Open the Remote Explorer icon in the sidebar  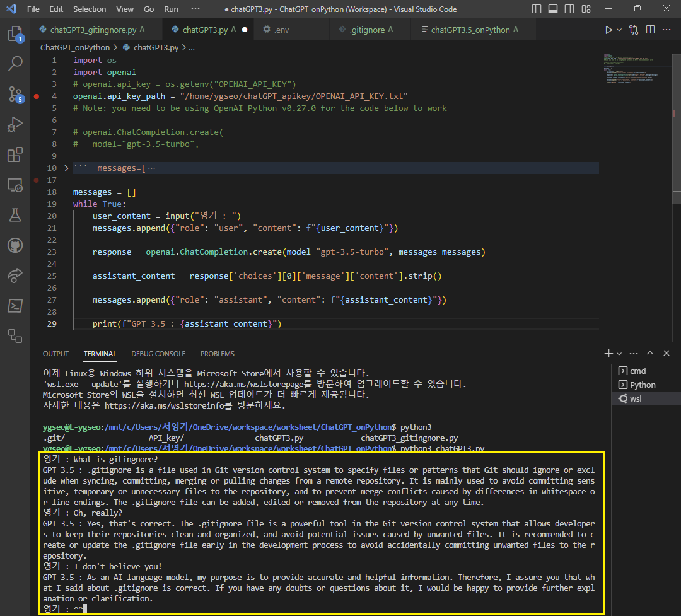tap(15, 184)
